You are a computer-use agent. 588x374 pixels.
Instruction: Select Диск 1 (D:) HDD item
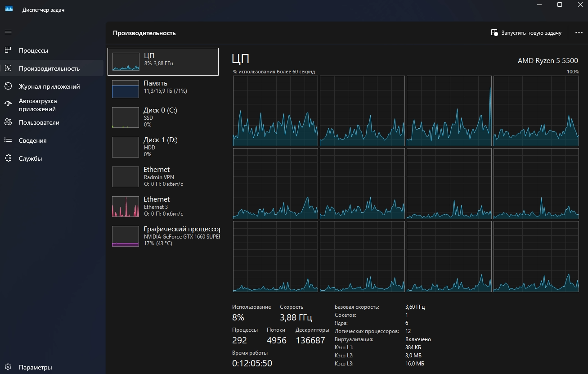[163, 147]
